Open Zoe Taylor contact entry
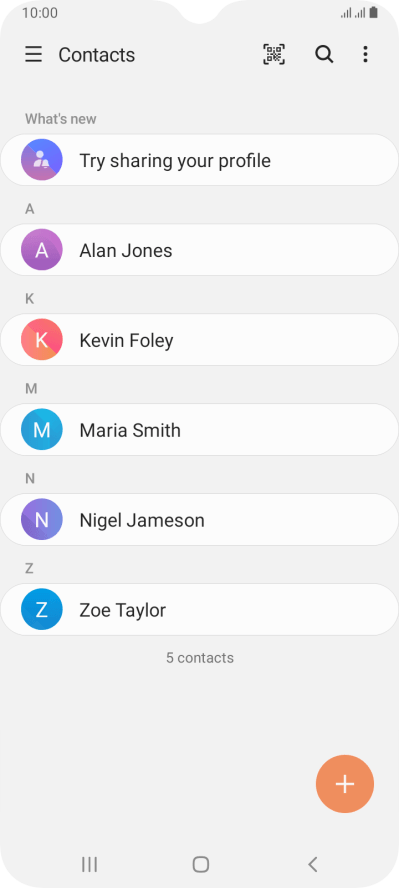The height and width of the screenshot is (888, 399). 199,609
